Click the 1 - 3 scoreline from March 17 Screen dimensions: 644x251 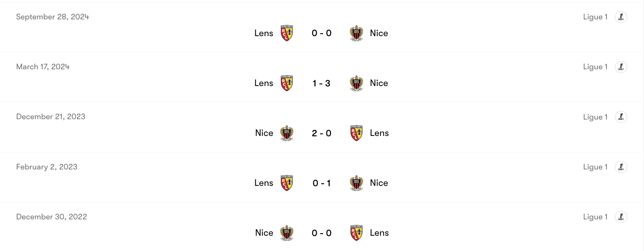point(321,83)
